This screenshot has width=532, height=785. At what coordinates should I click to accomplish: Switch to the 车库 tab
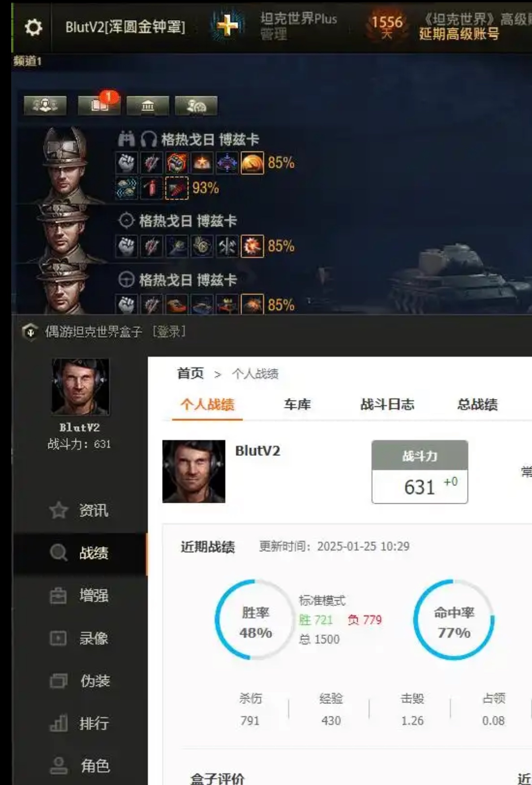click(297, 405)
